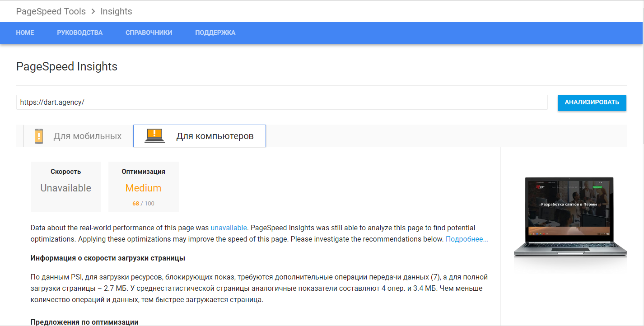Click the Оптимизация Medium score card

144,187
